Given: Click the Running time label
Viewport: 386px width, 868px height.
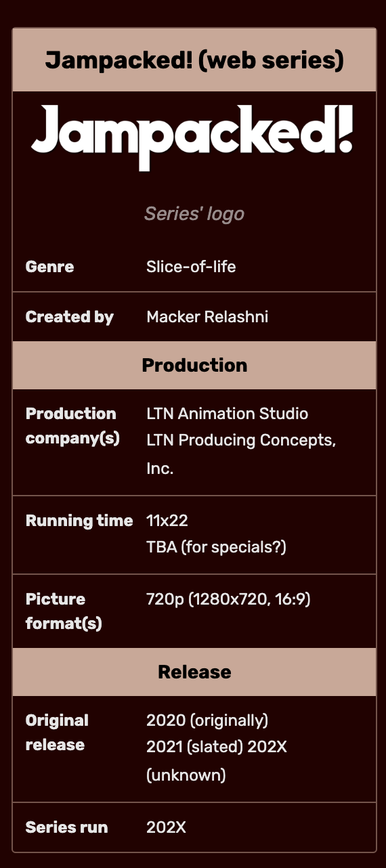Looking at the screenshot, I should 79,521.
